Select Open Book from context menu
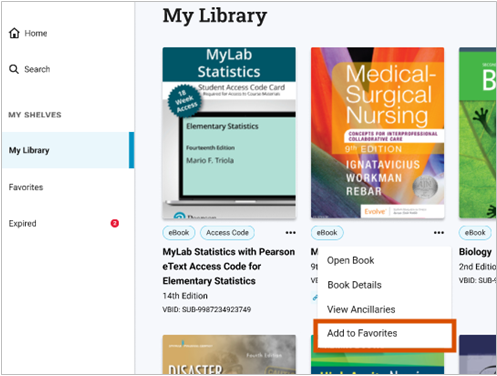 click(x=350, y=260)
